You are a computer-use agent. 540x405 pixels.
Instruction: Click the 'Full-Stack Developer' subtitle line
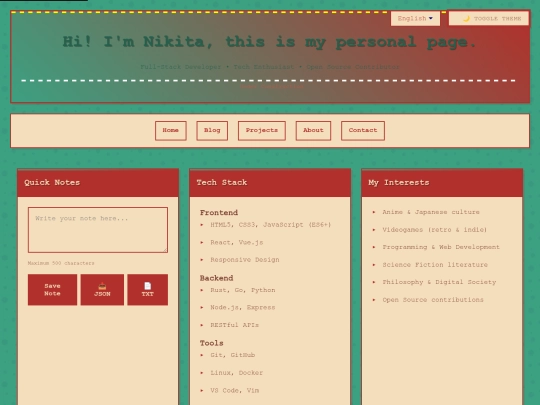[270, 67]
